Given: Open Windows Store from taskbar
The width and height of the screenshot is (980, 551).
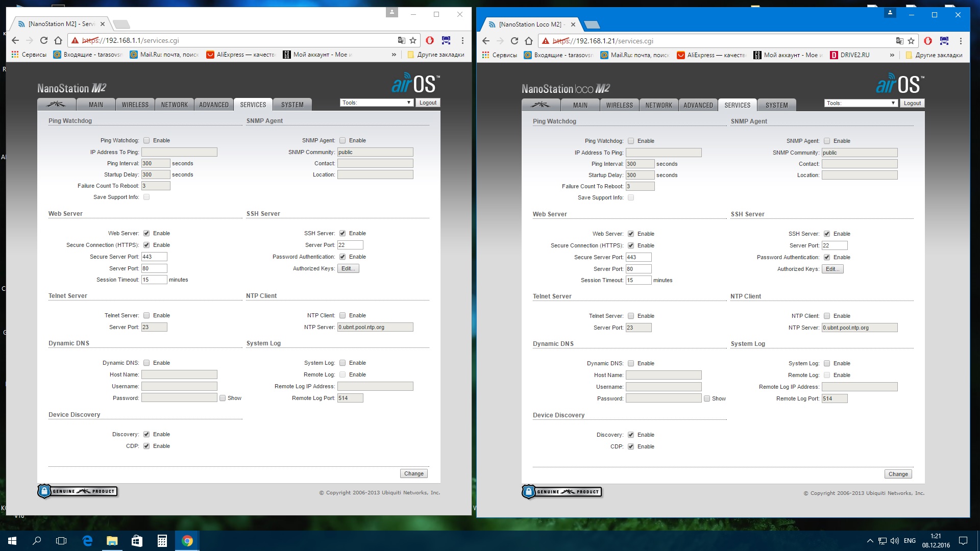Looking at the screenshot, I should pyautogui.click(x=137, y=541).
